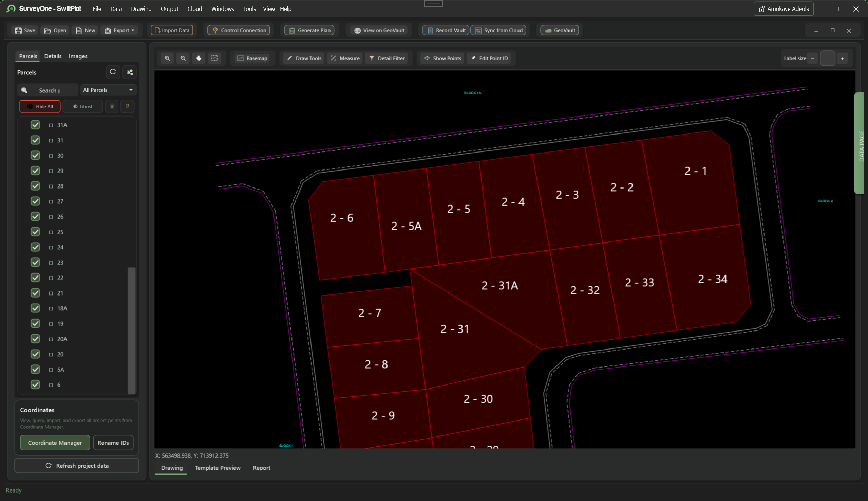
Task: Uncheck parcel 6 checkbox
Action: [35, 384]
